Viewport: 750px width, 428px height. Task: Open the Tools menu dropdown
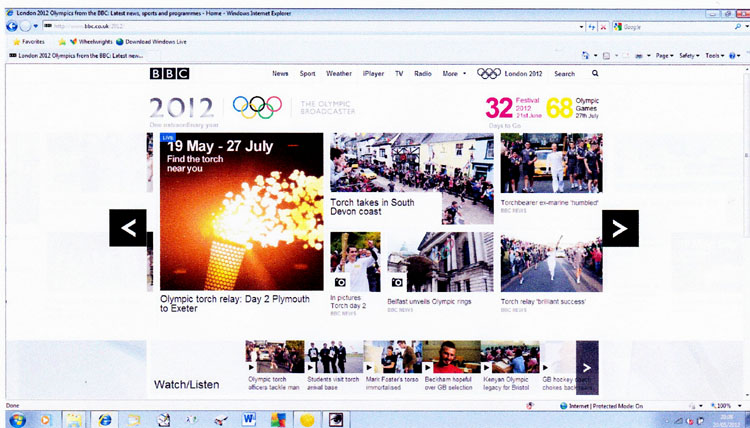715,55
